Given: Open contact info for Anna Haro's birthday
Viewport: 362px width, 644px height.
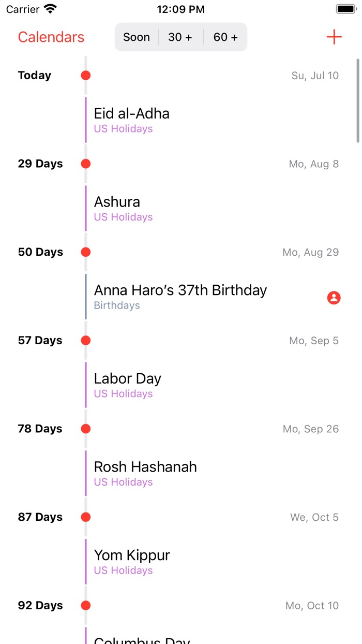Looking at the screenshot, I should (334, 298).
